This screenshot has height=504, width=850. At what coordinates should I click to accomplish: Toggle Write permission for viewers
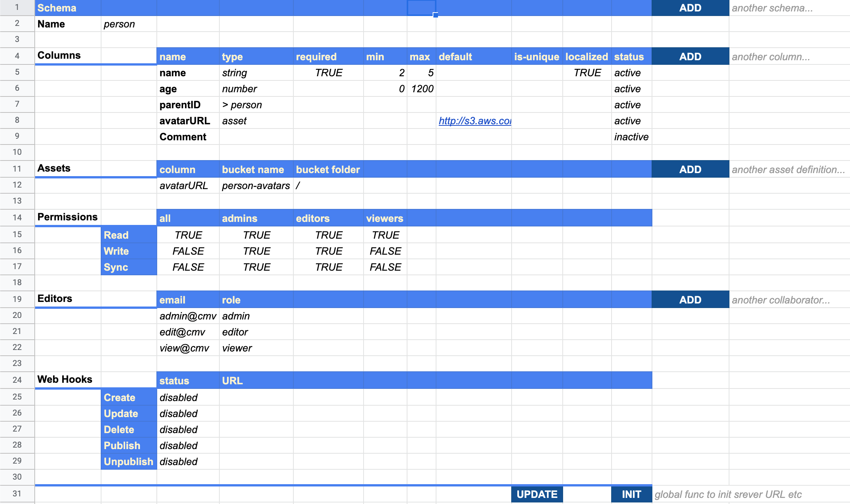[385, 251]
